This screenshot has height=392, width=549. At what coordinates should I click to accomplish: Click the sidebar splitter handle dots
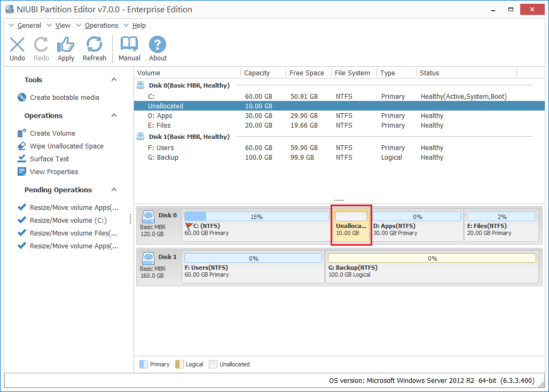[130, 219]
